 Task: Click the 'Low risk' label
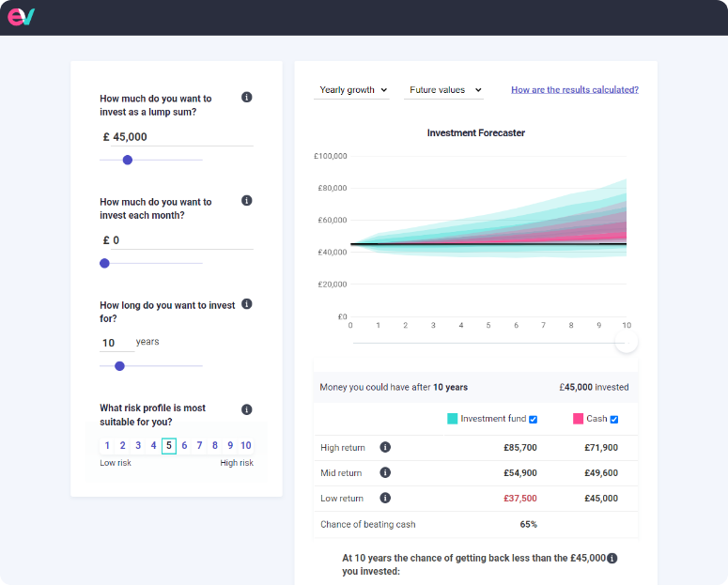tap(116, 463)
